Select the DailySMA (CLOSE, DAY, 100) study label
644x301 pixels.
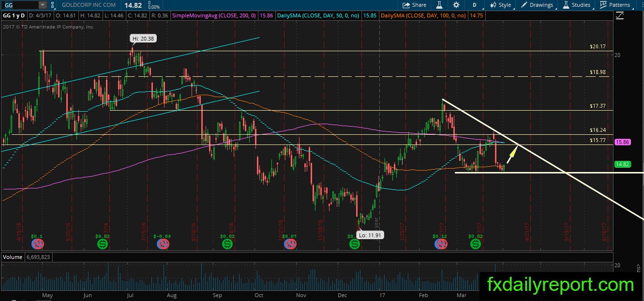click(x=424, y=15)
